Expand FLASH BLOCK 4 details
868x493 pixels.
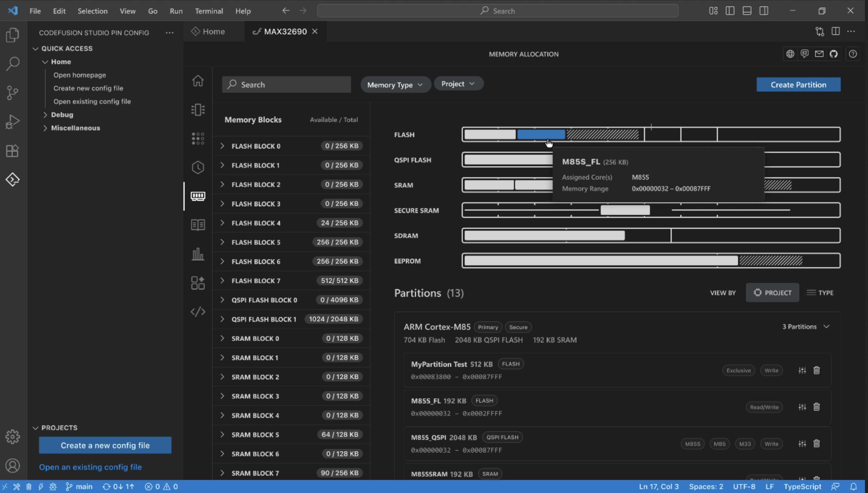(222, 223)
